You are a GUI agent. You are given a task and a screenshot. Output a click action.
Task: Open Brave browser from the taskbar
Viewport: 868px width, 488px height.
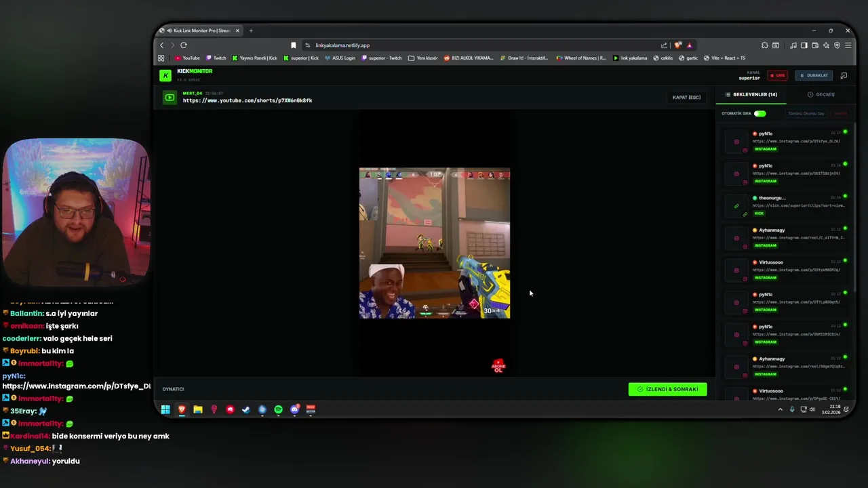click(182, 409)
